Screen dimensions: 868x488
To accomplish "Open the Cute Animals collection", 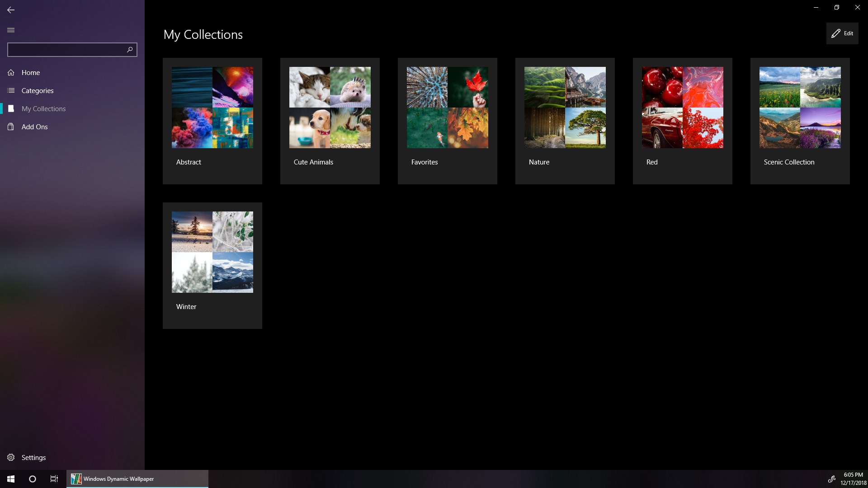I will pyautogui.click(x=330, y=121).
